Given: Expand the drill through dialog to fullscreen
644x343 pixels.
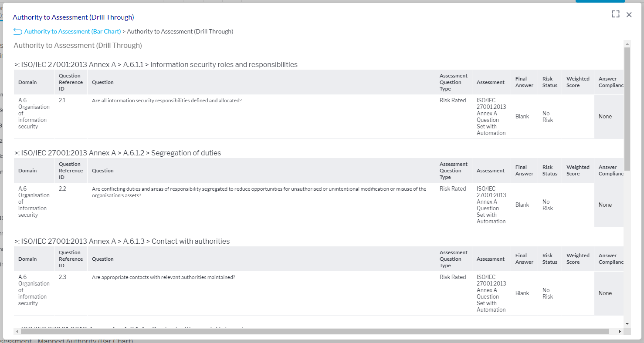Looking at the screenshot, I should click(x=615, y=14).
